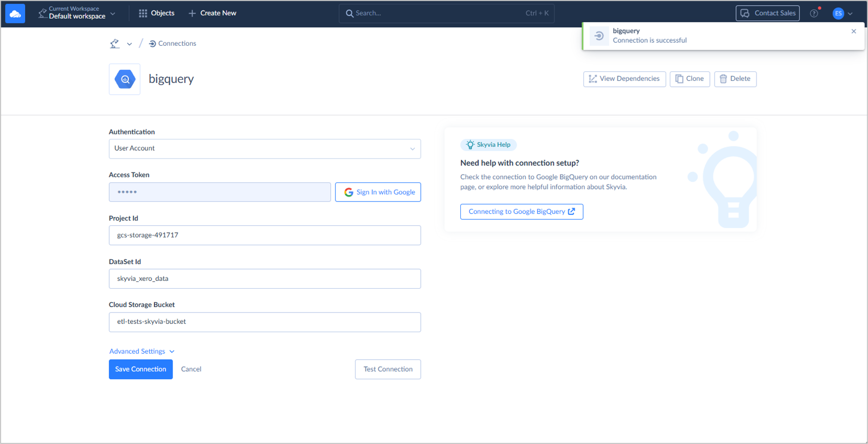The height and width of the screenshot is (444, 868).
Task: Click the bigquery connection name
Action: coord(171,79)
